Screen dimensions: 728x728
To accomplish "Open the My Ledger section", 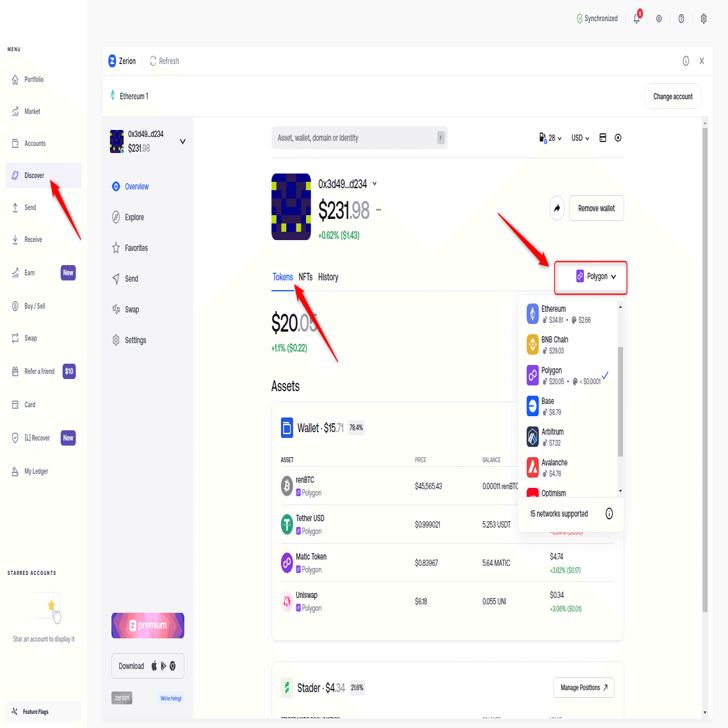I will [x=37, y=471].
